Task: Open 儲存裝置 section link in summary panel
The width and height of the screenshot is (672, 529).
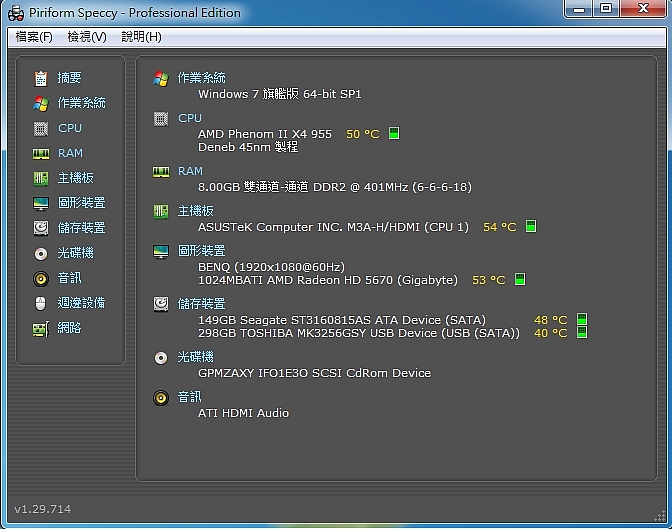Action: (x=201, y=304)
